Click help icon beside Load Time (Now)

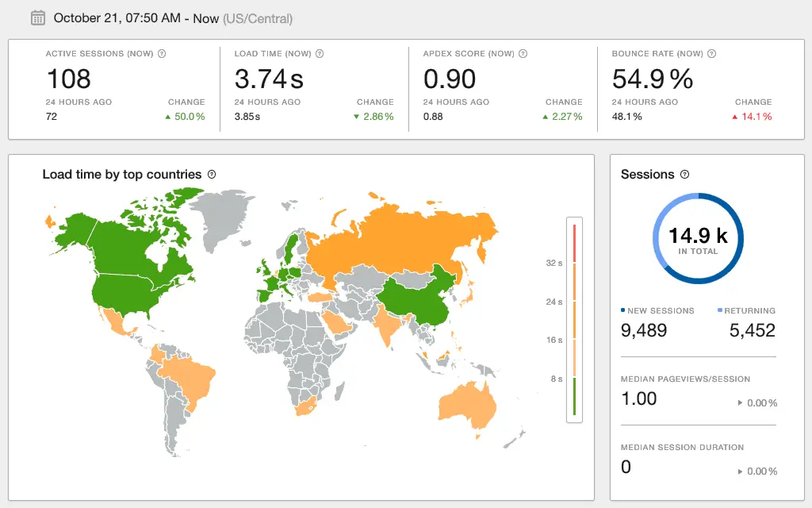click(x=320, y=54)
